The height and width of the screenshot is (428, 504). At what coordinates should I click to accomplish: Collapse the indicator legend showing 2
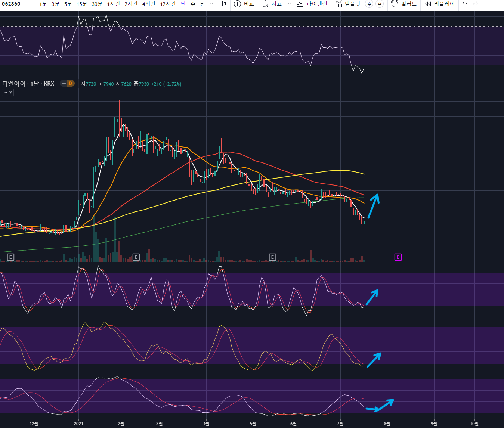coord(8,92)
